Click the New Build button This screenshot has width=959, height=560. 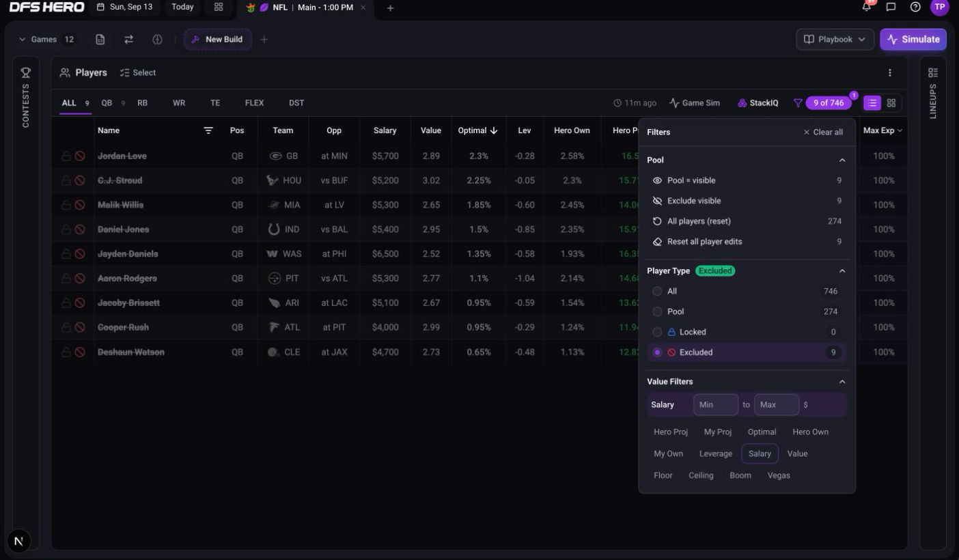point(217,40)
